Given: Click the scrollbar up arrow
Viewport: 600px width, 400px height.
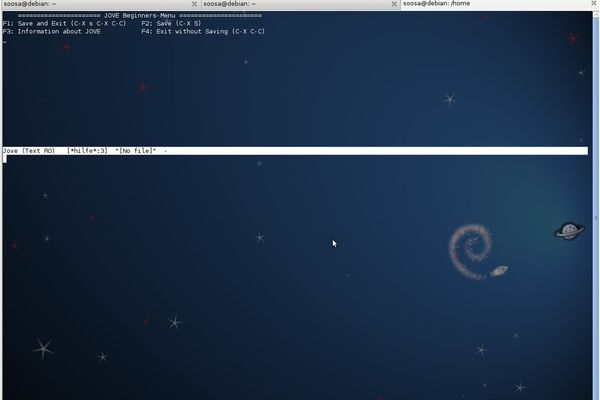Looking at the screenshot, I should (596, 13).
